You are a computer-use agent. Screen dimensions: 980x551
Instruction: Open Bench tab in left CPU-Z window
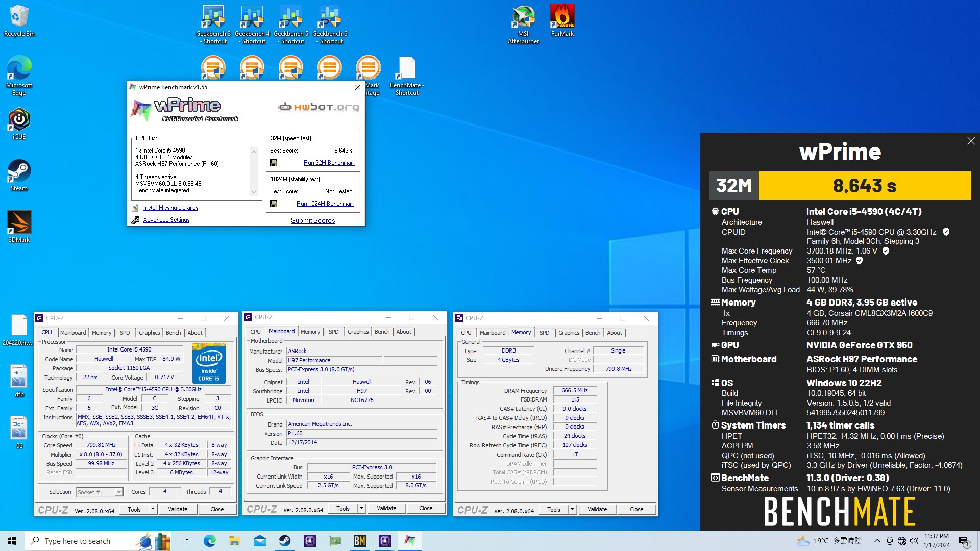point(174,333)
